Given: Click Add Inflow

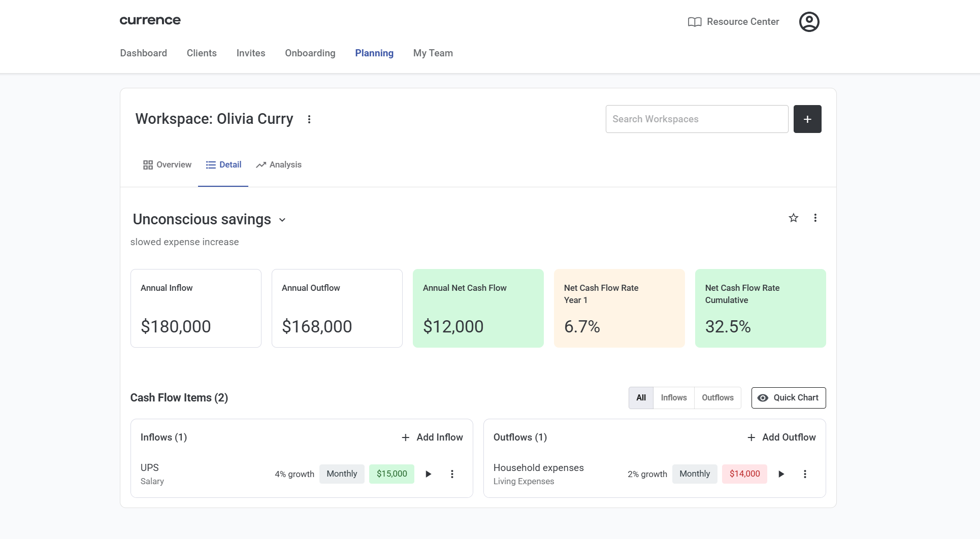Looking at the screenshot, I should (x=432, y=437).
